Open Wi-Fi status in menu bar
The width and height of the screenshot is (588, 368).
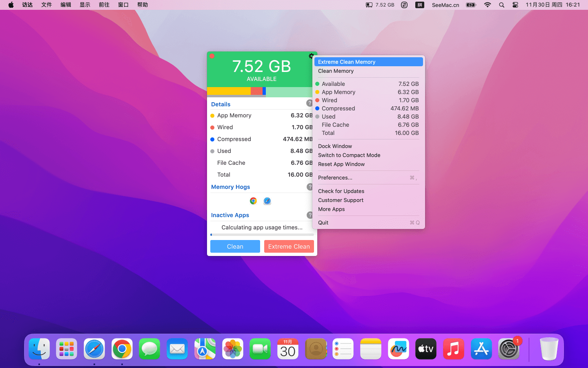coord(487,5)
